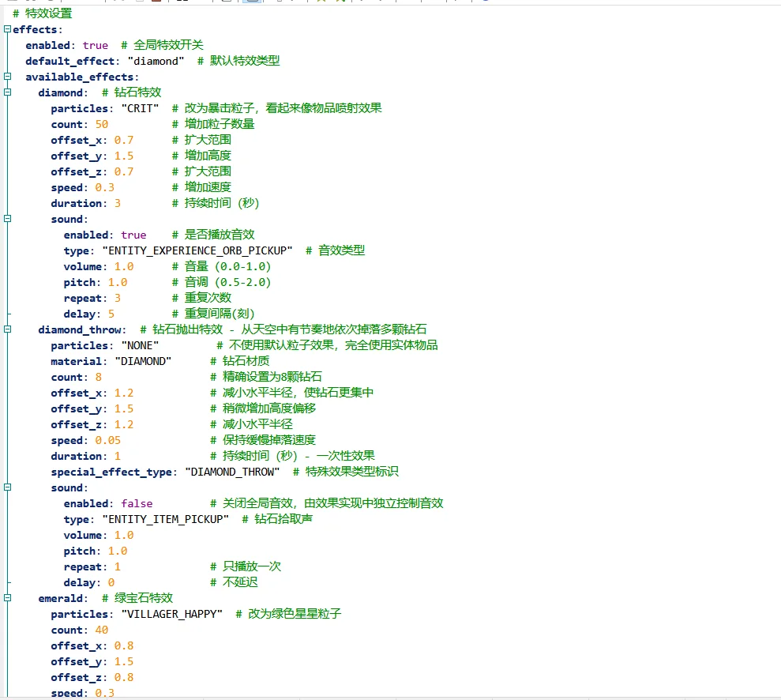The width and height of the screenshot is (781, 700).
Task: Click the '特殊效果类型标识' comment
Action: tap(352, 472)
